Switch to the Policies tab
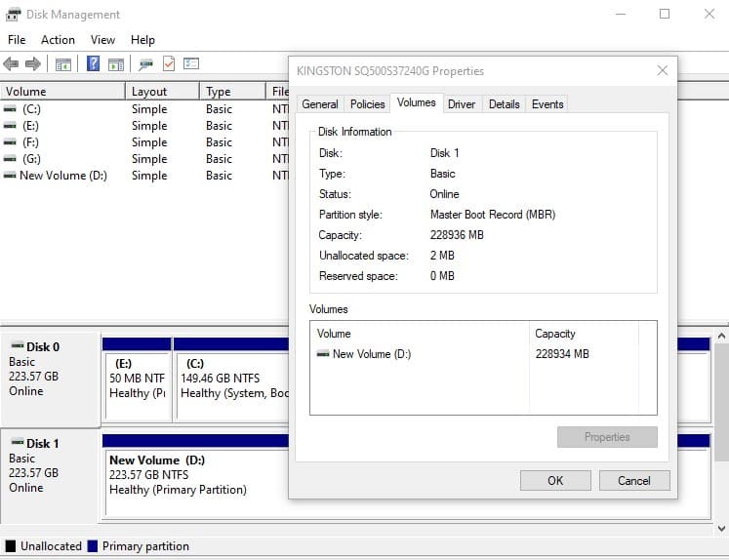This screenshot has height=560, width=729. click(x=367, y=104)
